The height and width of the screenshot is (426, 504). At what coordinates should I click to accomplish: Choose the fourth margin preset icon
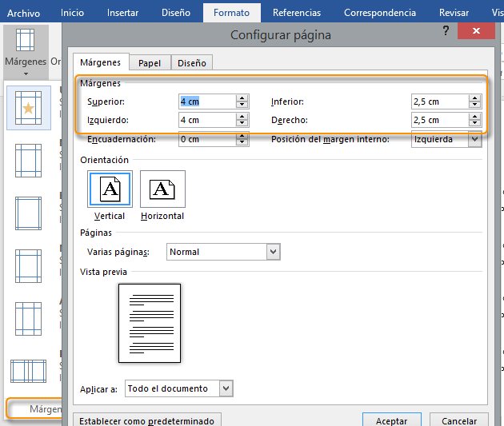coord(28,266)
